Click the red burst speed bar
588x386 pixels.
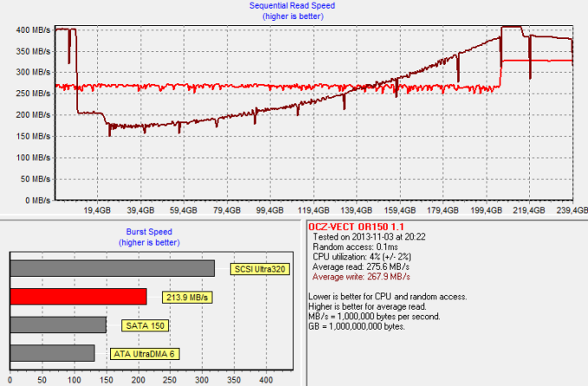coord(78,297)
